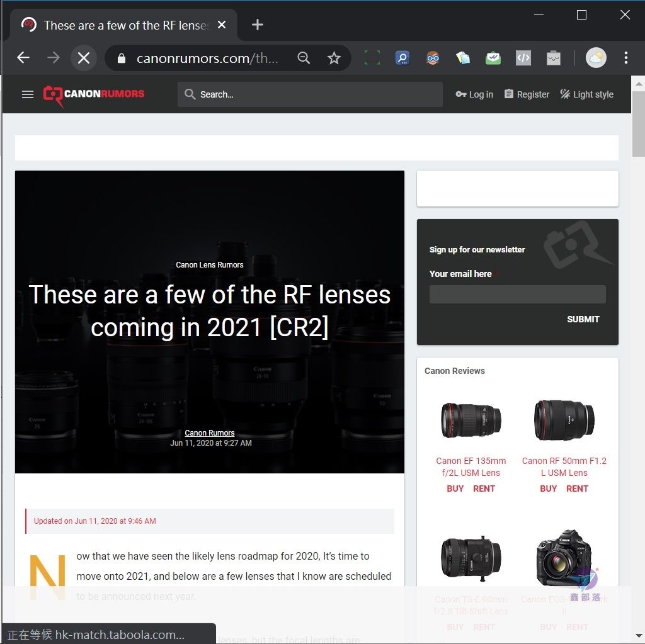
Task: Click the scrollbar up arrow
Action: (638, 84)
